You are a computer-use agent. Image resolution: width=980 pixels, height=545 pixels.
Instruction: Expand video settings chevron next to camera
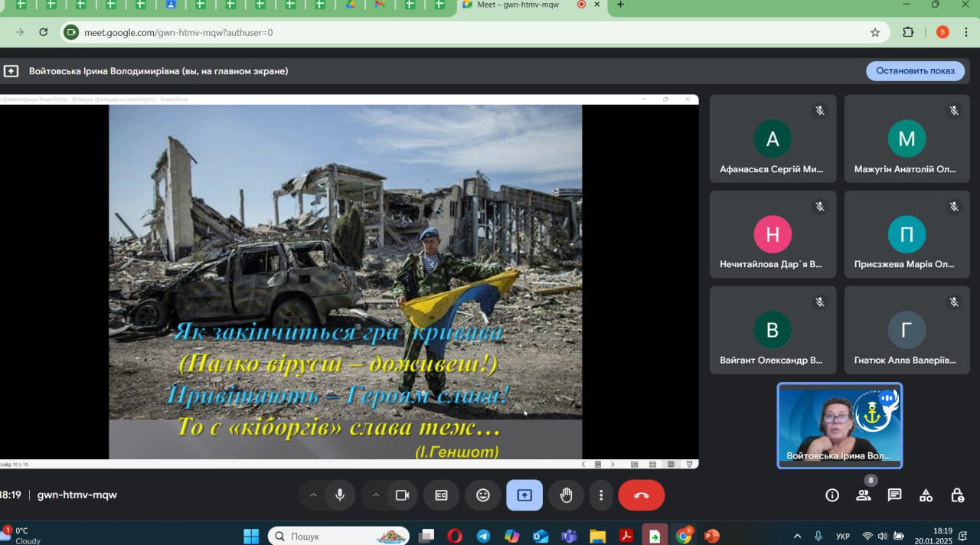[x=376, y=495]
